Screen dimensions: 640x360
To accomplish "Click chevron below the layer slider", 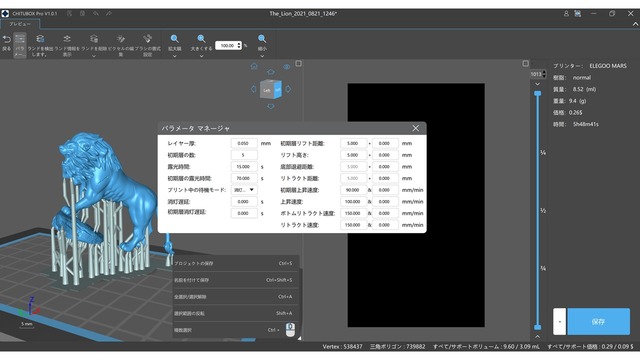I will [x=538, y=337].
